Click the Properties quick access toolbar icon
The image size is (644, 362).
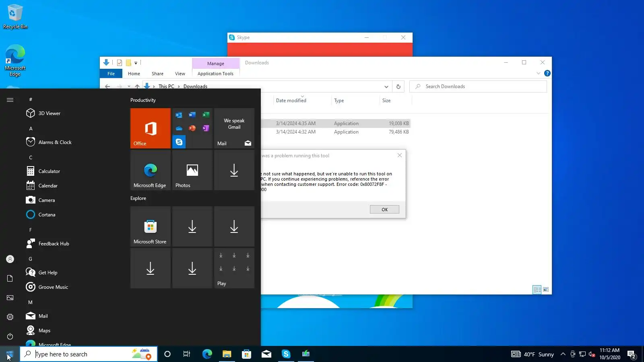120,63
